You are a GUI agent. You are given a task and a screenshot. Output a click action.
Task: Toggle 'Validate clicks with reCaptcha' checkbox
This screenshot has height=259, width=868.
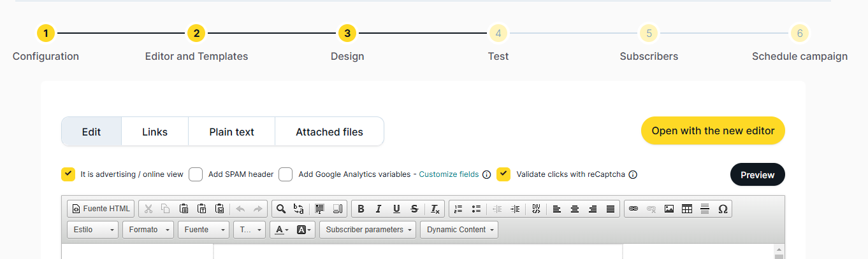coord(503,174)
